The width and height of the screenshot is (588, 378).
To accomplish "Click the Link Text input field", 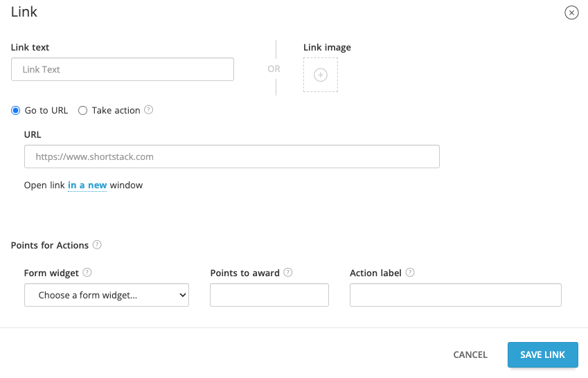I will (x=123, y=69).
